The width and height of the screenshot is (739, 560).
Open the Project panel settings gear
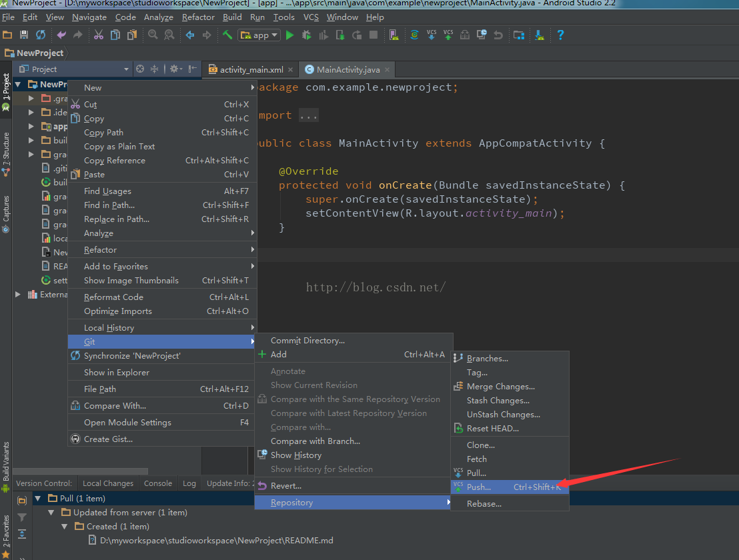(x=175, y=69)
